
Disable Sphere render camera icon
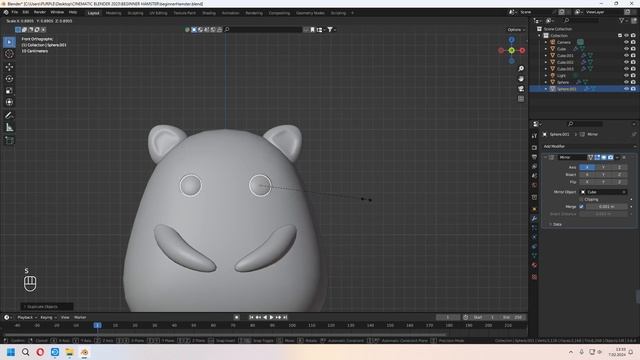633,82
